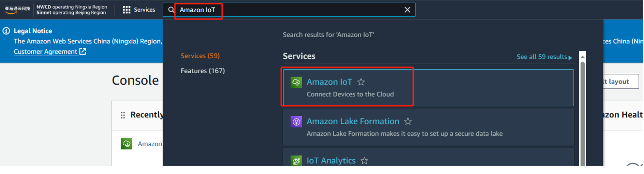Click the Legal Notice info icon
This screenshot has height=174, width=644.
[6, 31]
